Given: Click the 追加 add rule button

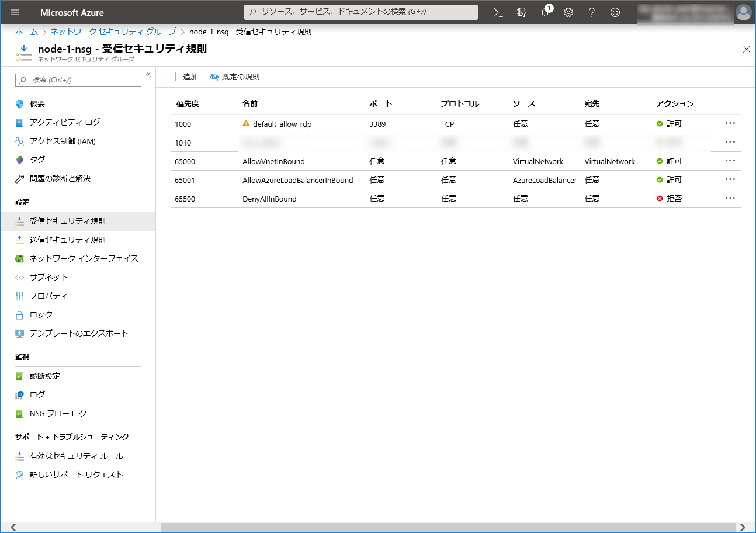Looking at the screenshot, I should pos(184,77).
